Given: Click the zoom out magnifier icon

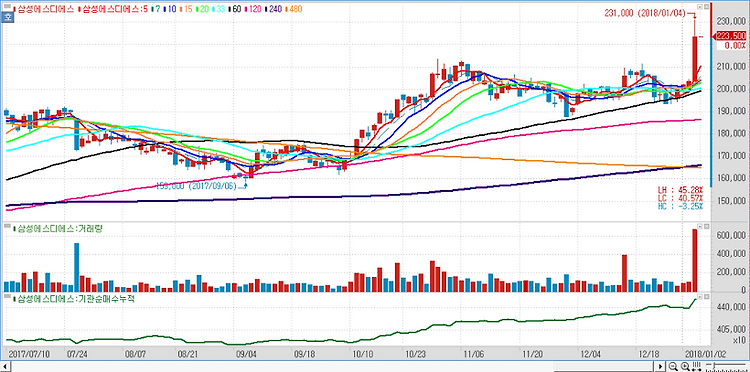Looking at the screenshot, I should (x=673, y=366).
